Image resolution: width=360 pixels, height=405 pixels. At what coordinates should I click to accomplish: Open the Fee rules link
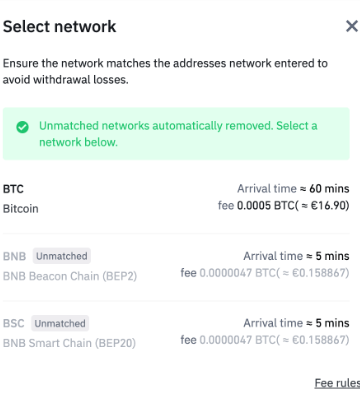click(337, 383)
